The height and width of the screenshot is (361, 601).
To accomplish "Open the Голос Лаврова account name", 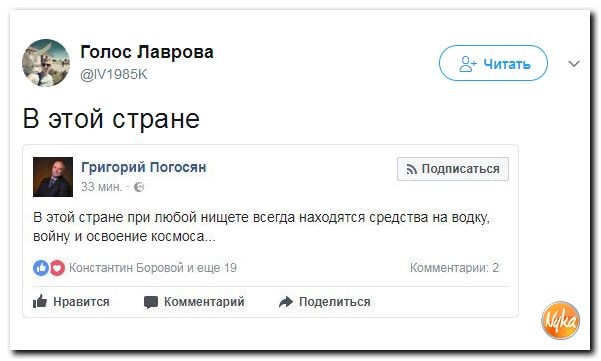I will coord(147,52).
